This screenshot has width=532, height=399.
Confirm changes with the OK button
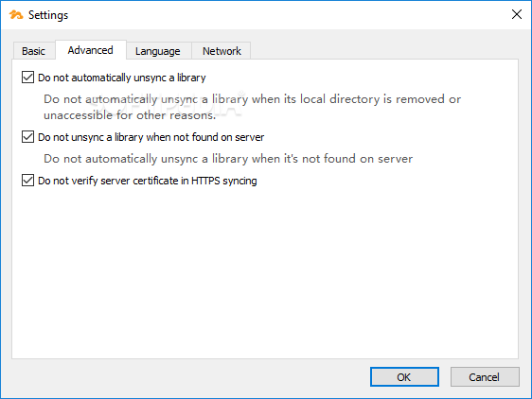pos(404,376)
